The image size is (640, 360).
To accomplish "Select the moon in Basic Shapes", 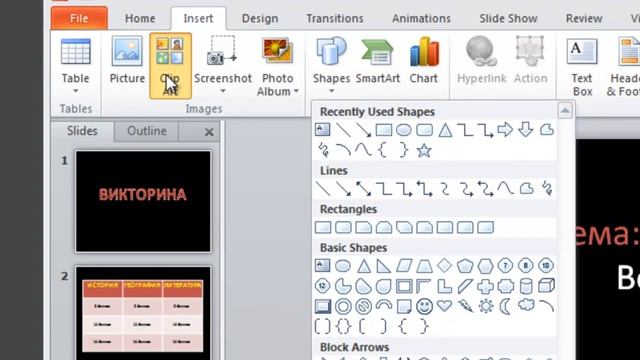I will click(x=506, y=306).
